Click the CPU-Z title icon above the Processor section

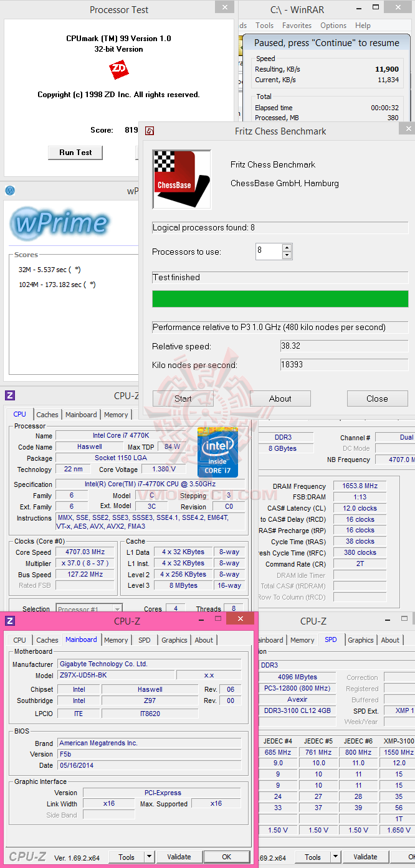point(9,395)
